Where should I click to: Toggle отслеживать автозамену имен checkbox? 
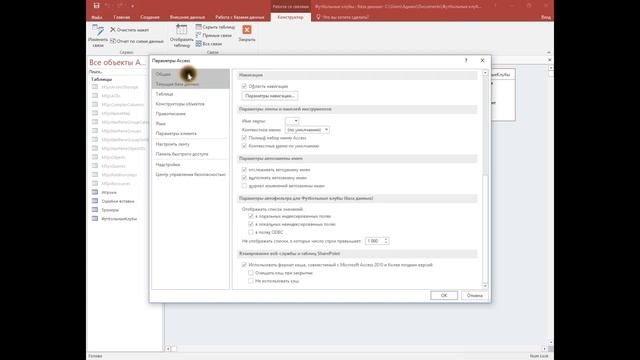pos(244,169)
